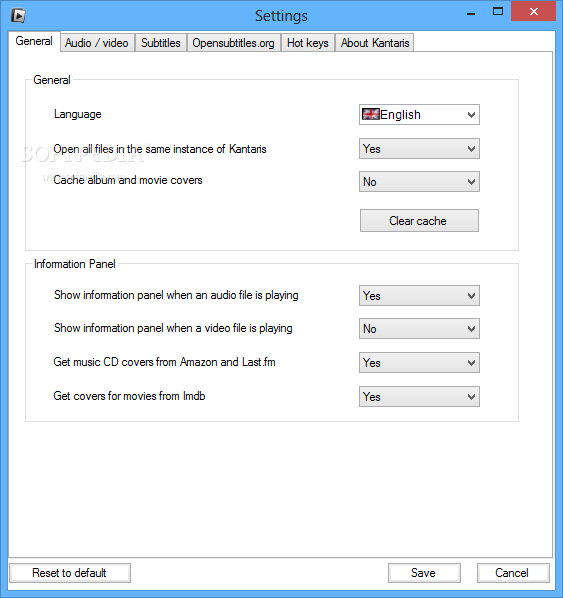Click 'Cache album and movie covers' label
Viewport: 563px width, 598px height.
pyautogui.click(x=128, y=180)
